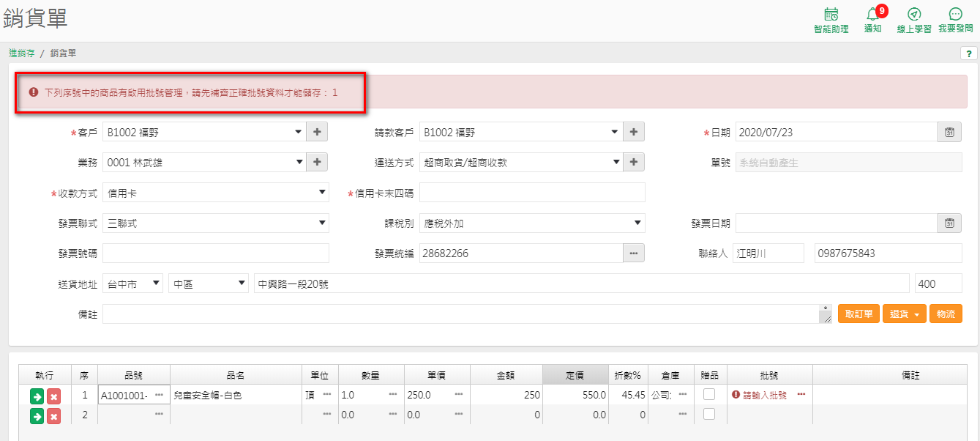The image size is (980, 441).
Task: Add new billing customer with plus beside 請款客戶
Action: pos(634,132)
